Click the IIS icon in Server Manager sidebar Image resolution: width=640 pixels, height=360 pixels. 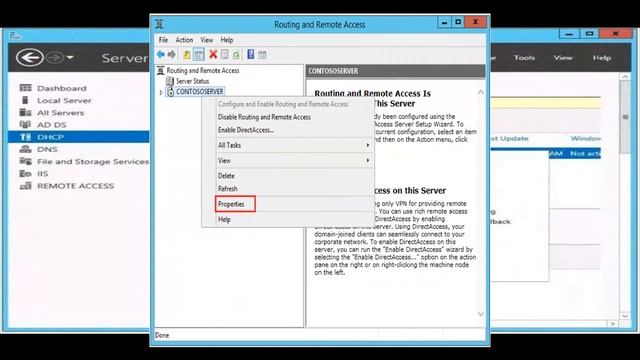(25, 173)
